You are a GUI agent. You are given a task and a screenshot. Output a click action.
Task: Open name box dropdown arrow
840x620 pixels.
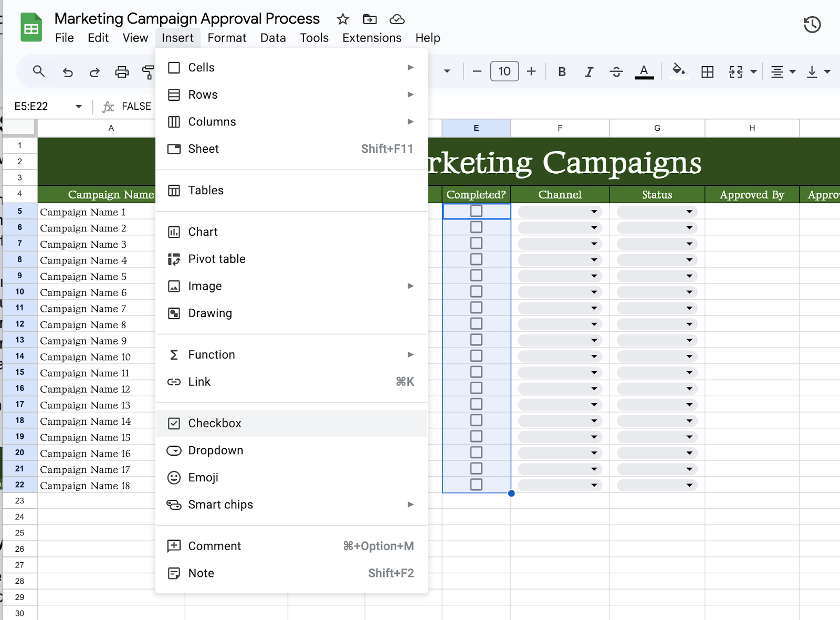(79, 107)
